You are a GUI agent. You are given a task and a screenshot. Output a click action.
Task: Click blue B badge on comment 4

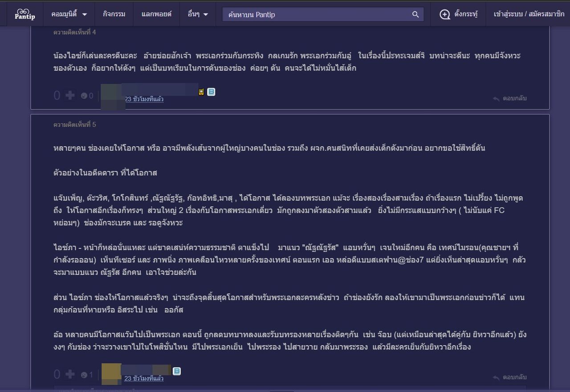(211, 92)
